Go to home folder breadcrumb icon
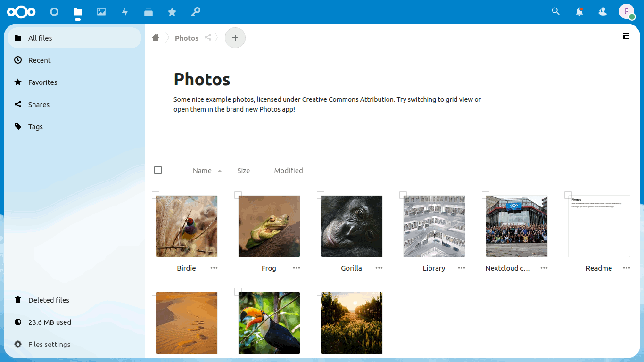Viewport: 644px width, 362px height. pos(156,38)
